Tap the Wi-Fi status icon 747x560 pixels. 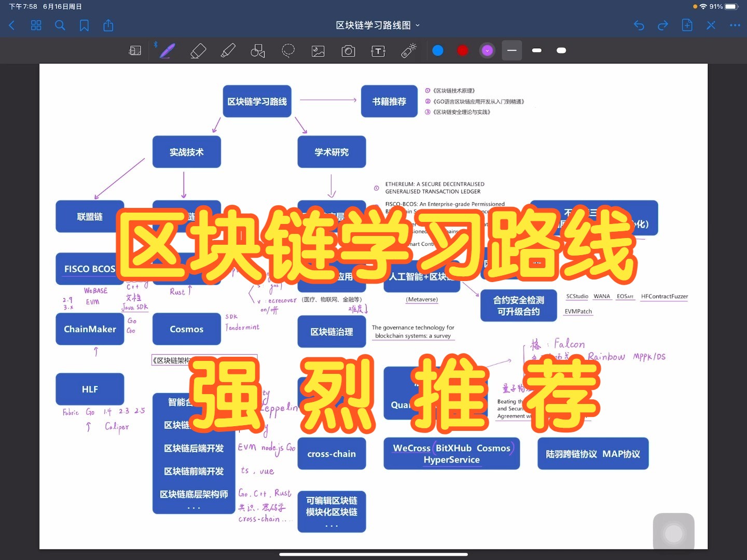coord(703,7)
